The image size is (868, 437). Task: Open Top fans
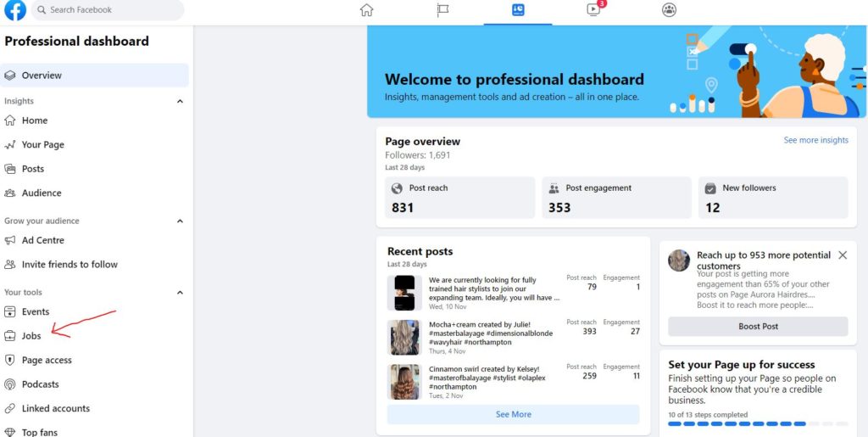click(95, 432)
